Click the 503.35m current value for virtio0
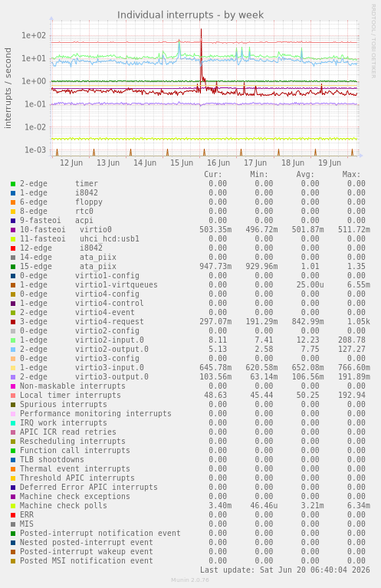The image size is (381, 588). point(215,230)
